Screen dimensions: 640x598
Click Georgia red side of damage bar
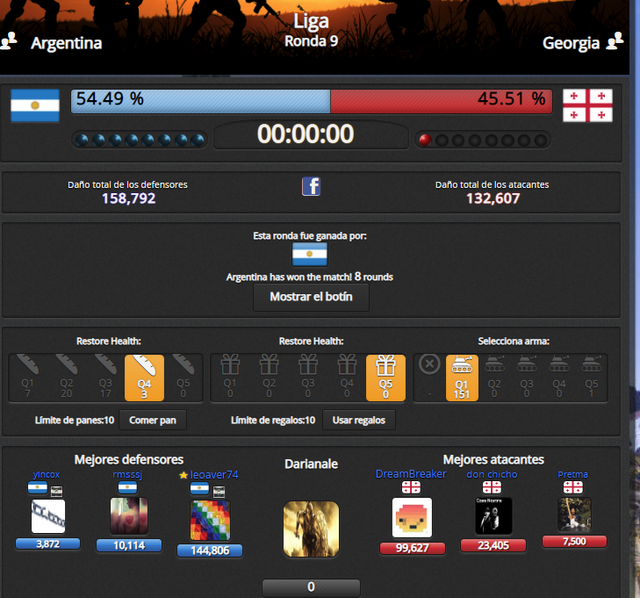click(x=441, y=101)
